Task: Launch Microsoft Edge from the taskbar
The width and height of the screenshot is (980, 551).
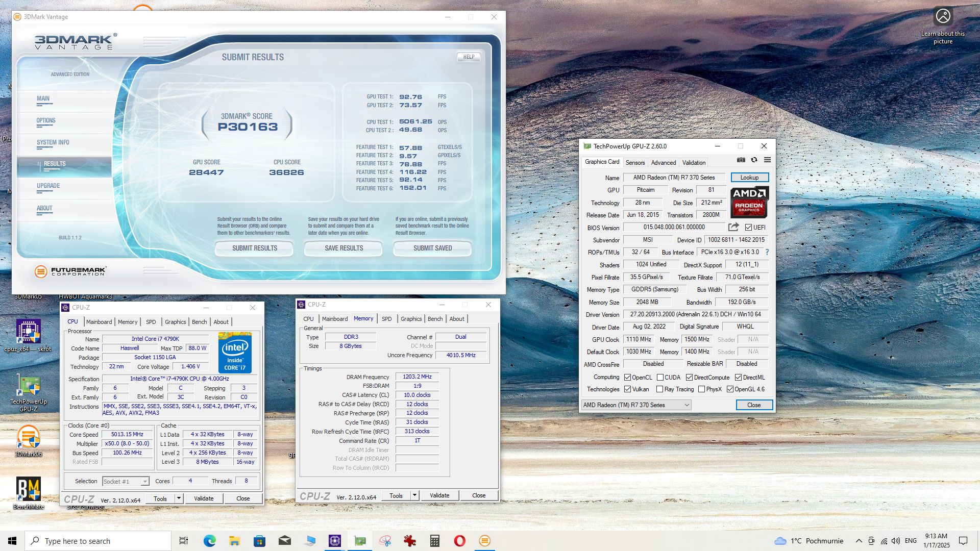Action: click(209, 541)
